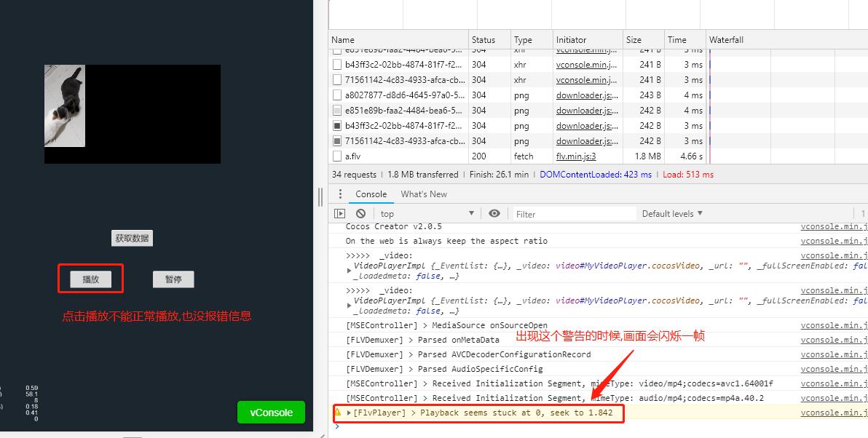The image size is (868, 438).
Task: Click the resource icon beside e851e89b png request
Action: (337, 110)
